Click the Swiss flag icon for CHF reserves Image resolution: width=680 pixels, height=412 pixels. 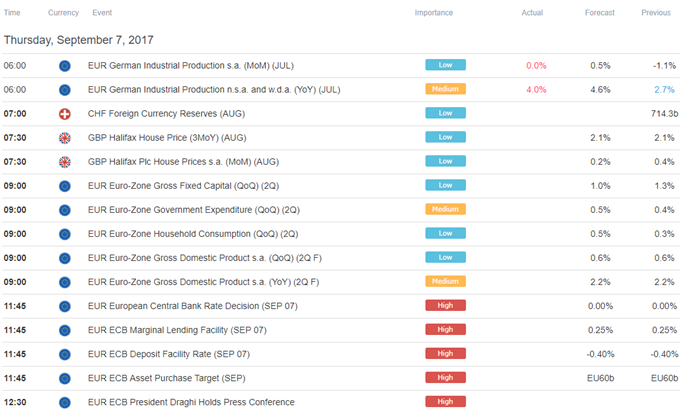pos(65,114)
